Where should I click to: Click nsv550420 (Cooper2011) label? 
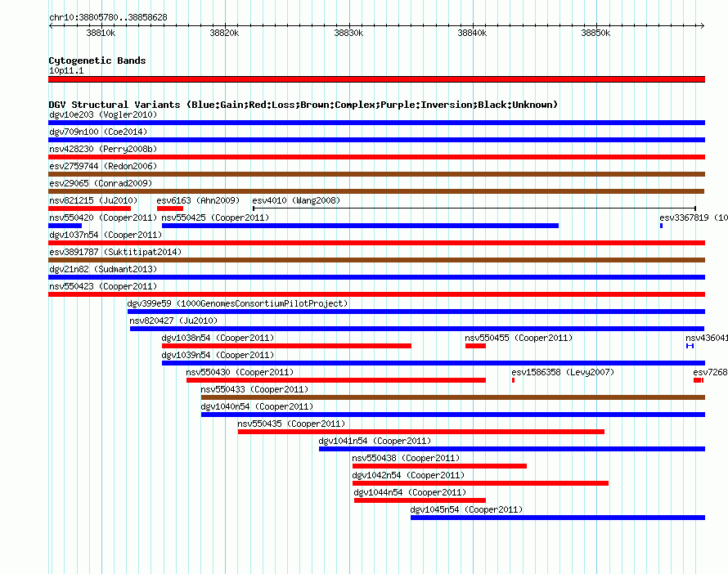[103, 217]
